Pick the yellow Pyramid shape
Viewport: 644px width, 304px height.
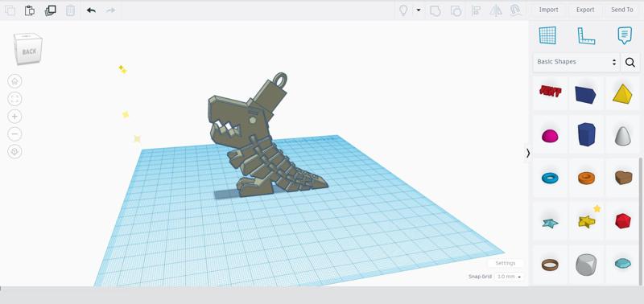click(x=622, y=94)
